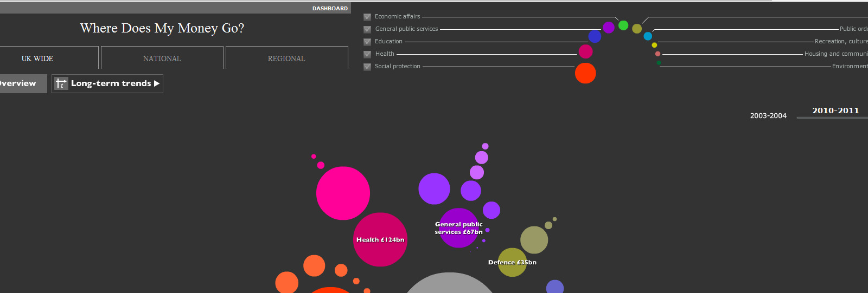Click the crimson Health legend dot

[x=585, y=51]
